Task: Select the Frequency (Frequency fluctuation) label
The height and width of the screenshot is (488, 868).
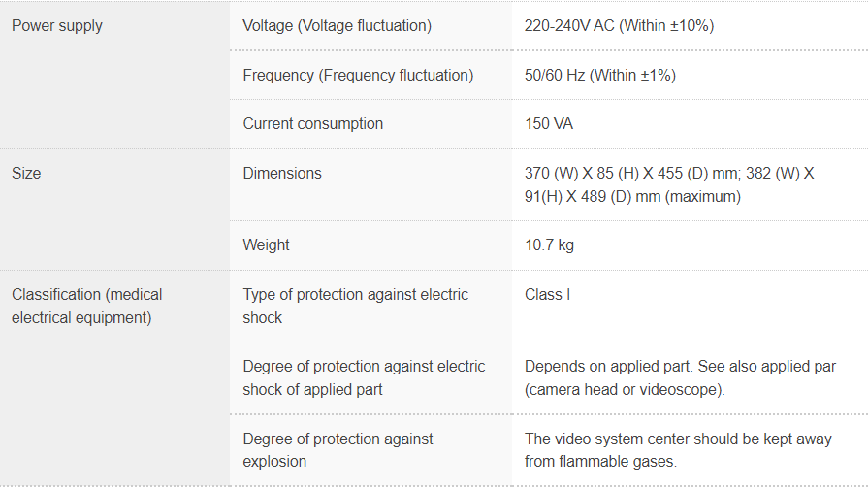Action: pos(358,75)
